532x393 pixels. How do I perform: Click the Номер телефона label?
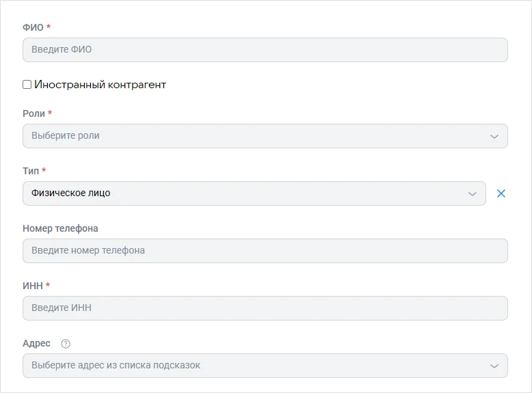point(60,228)
